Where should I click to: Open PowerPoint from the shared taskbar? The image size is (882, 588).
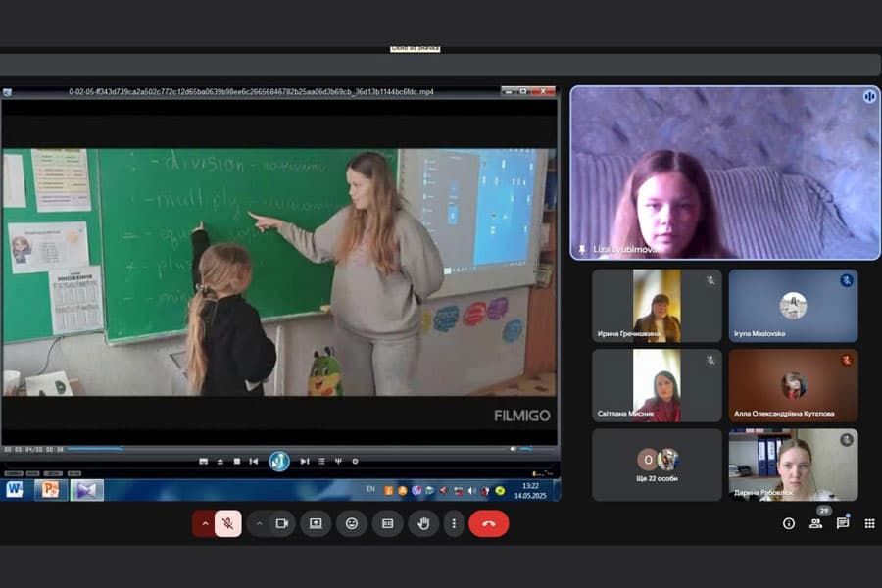tap(51, 490)
